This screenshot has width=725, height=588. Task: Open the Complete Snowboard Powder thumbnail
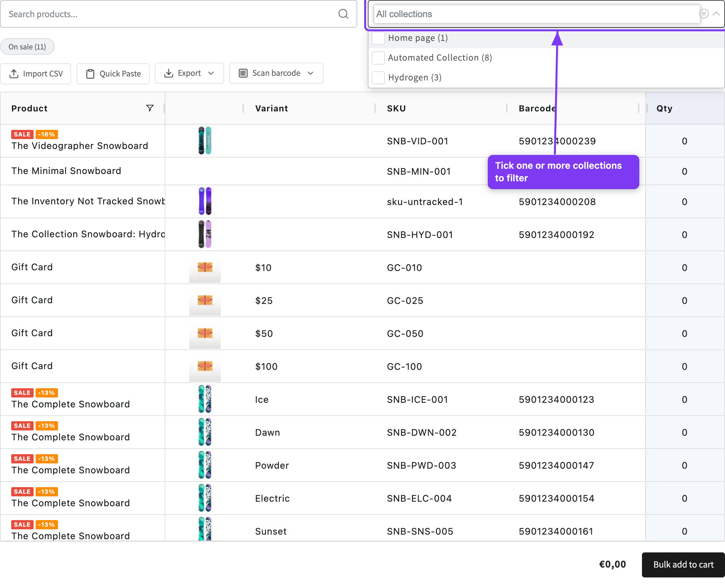[x=205, y=465]
